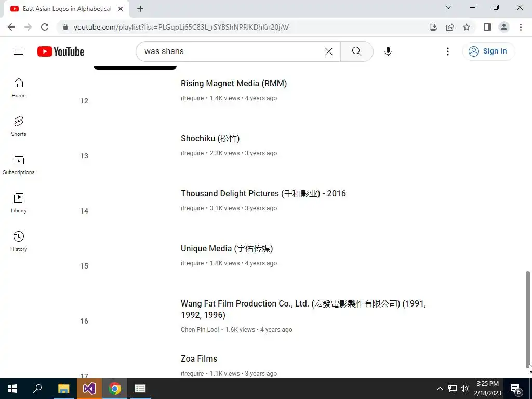Open the Shochiku video
The width and height of the screenshot is (532, 399).
coord(210,138)
